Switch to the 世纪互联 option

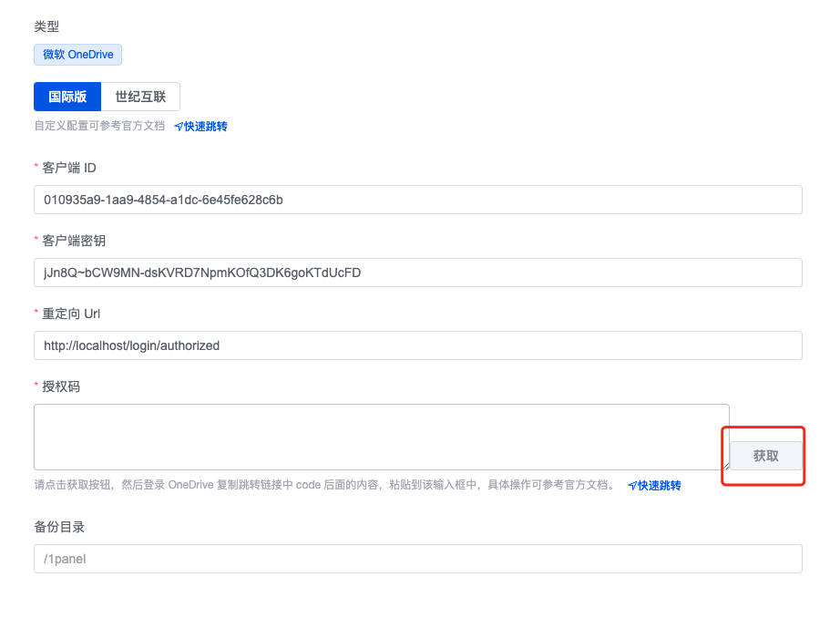click(140, 97)
